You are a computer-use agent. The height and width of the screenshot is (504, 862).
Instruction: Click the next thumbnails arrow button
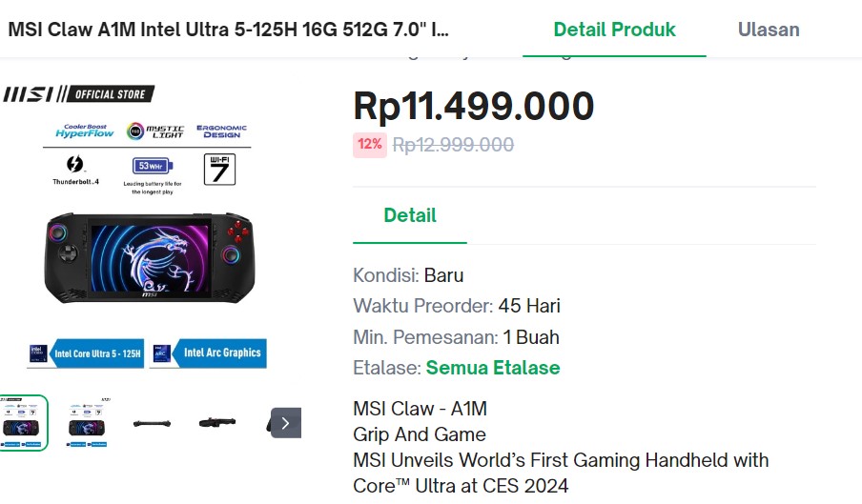pos(285,422)
